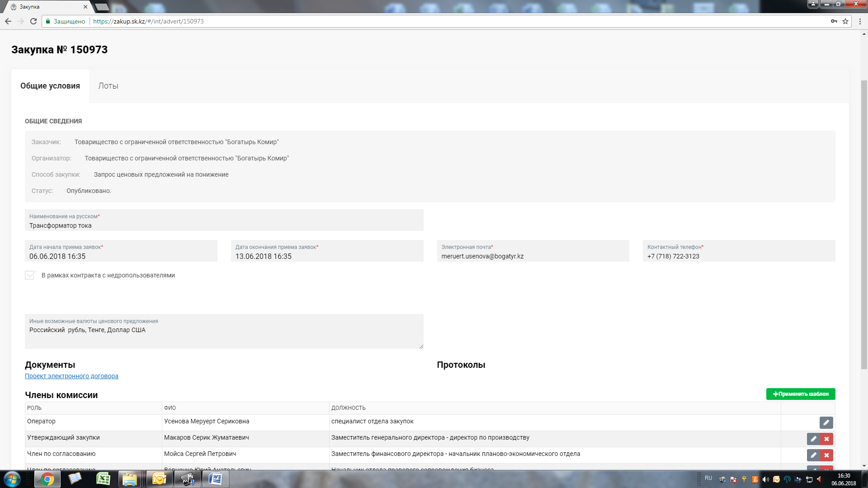This screenshot has height=488, width=868.
Task: Click the Наименование на русском field
Action: point(224,220)
